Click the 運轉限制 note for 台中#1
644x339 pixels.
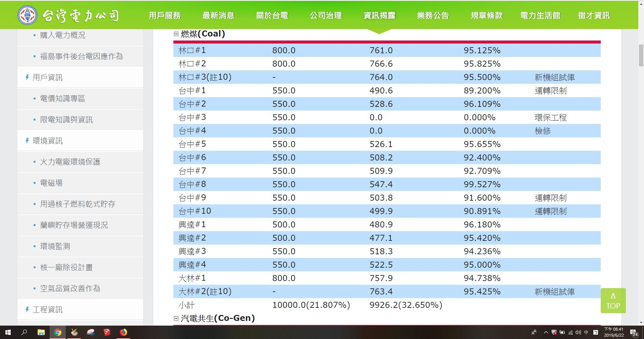tap(550, 91)
